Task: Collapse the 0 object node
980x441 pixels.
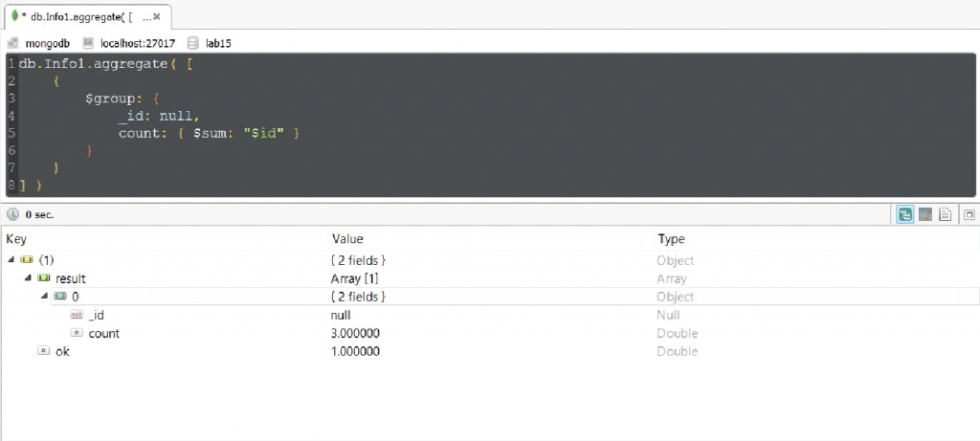Action: pyautogui.click(x=44, y=297)
